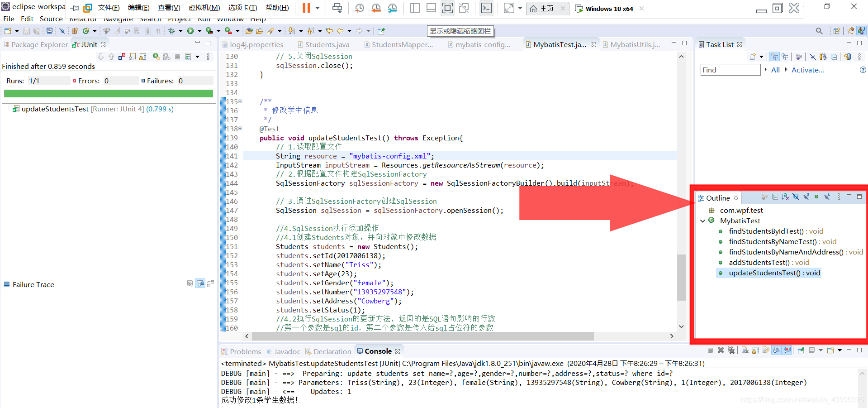
Task: Switch to Declaration tab
Action: point(328,351)
